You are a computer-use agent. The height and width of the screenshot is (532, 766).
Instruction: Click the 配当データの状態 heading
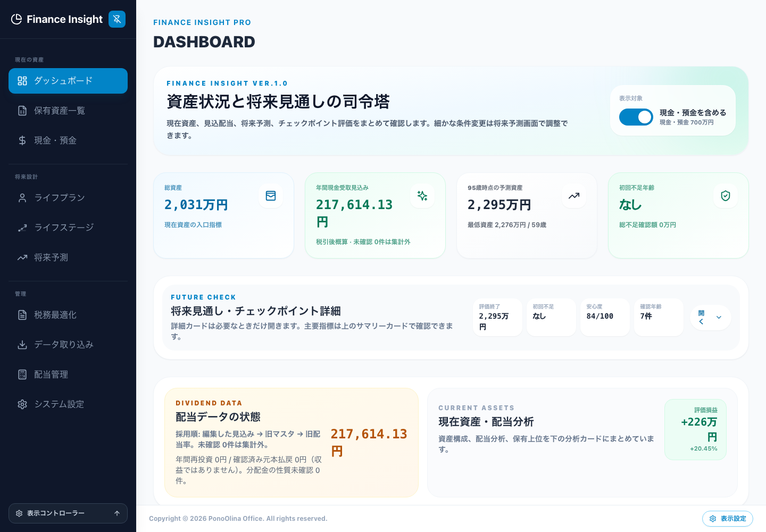click(218, 417)
